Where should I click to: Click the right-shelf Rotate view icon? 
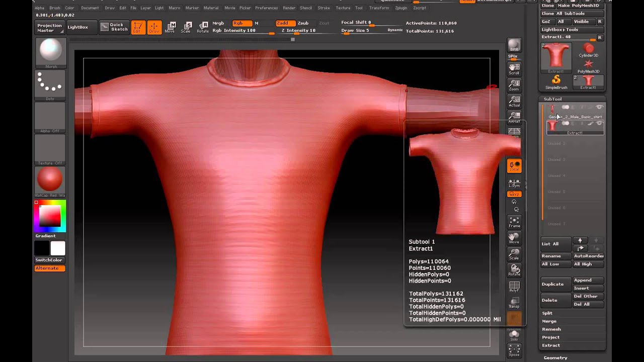tap(514, 270)
